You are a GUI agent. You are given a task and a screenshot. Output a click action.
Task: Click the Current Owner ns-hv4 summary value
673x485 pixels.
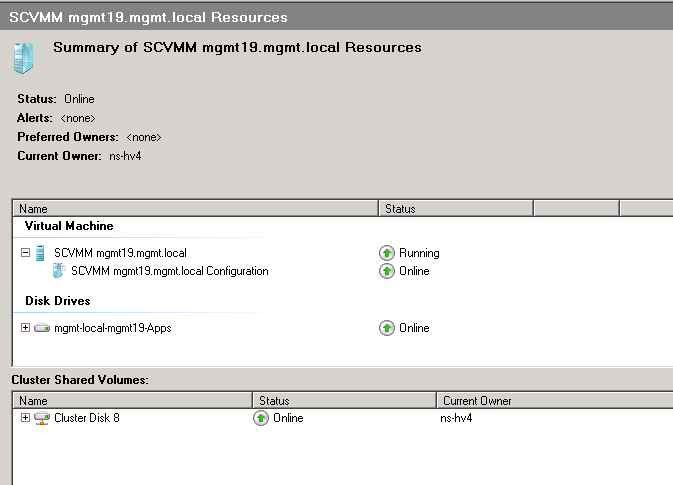125,156
